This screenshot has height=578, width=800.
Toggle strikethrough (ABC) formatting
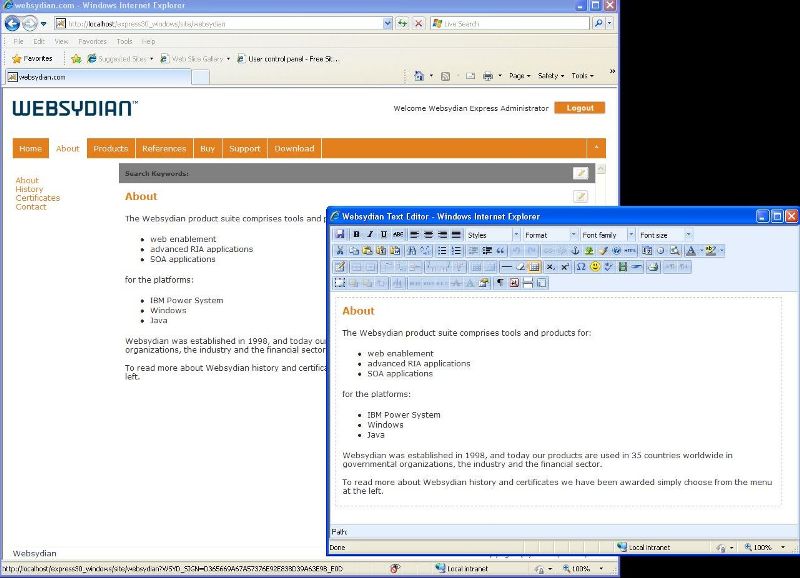tap(398, 235)
